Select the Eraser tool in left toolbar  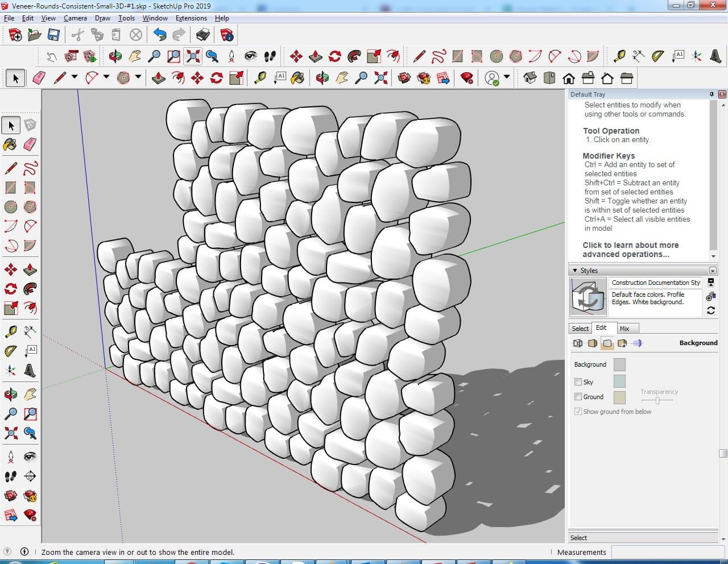[30, 144]
